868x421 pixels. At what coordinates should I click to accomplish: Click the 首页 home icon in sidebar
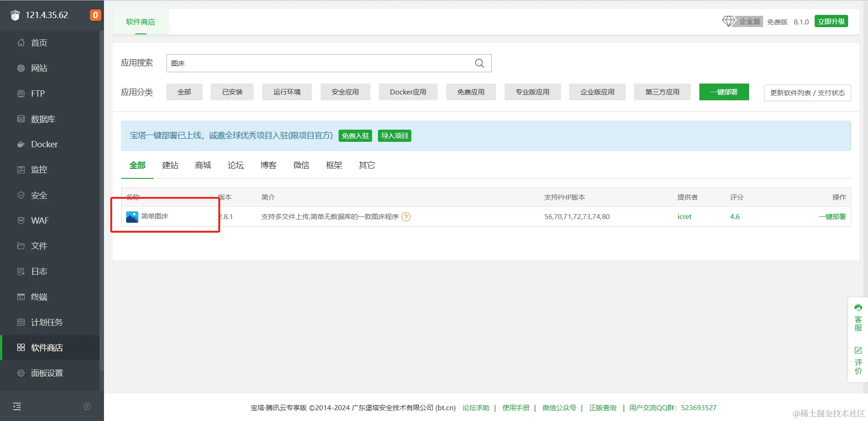(x=21, y=42)
